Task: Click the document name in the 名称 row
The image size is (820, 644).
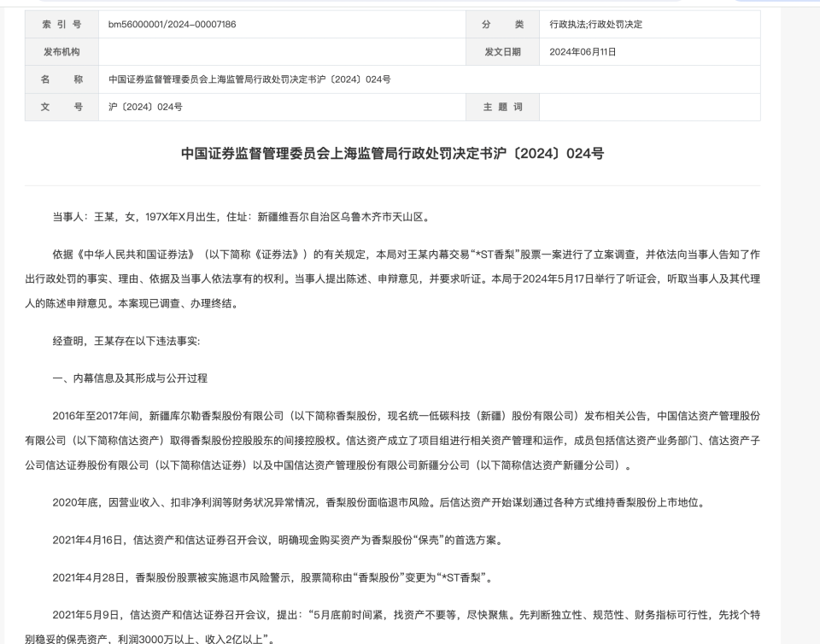Action: tap(249, 79)
